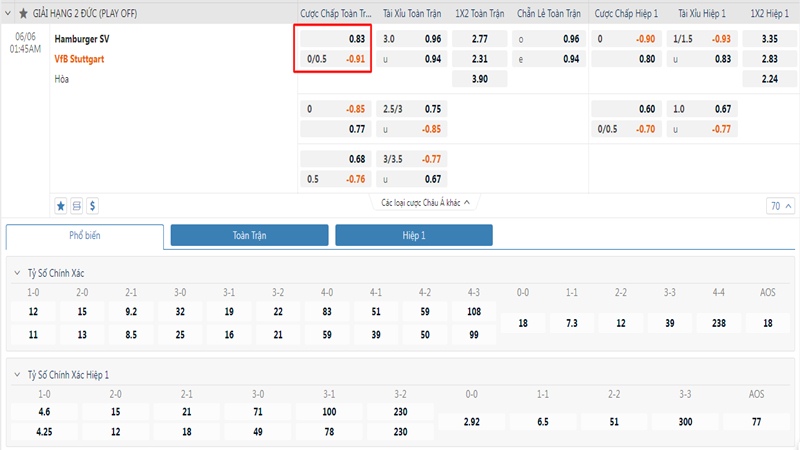
Task: Bet the first-half score 1-0 at 4.25
Action: point(44,432)
